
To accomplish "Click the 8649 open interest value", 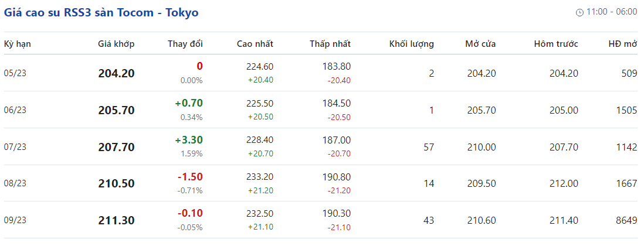I will pos(626,220).
